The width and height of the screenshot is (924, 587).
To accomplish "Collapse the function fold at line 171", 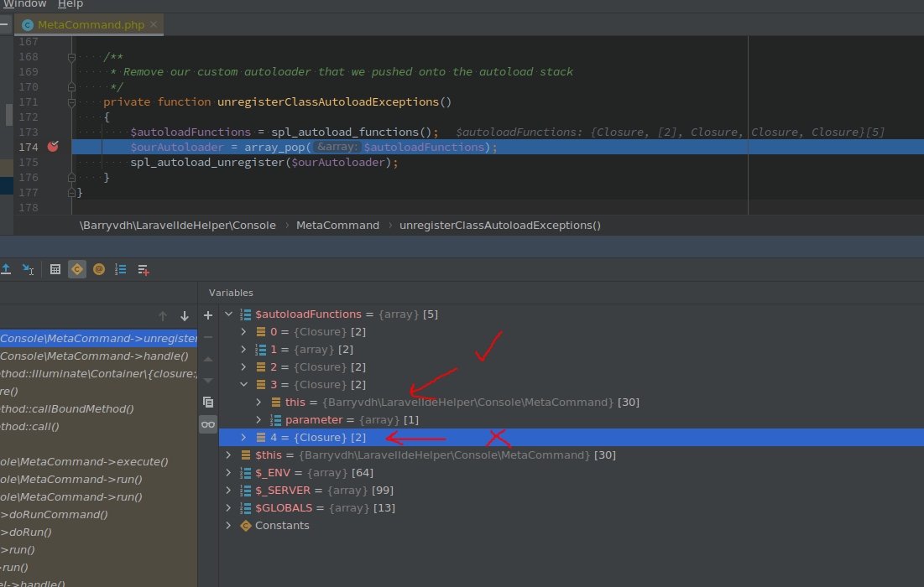I will coord(71,102).
